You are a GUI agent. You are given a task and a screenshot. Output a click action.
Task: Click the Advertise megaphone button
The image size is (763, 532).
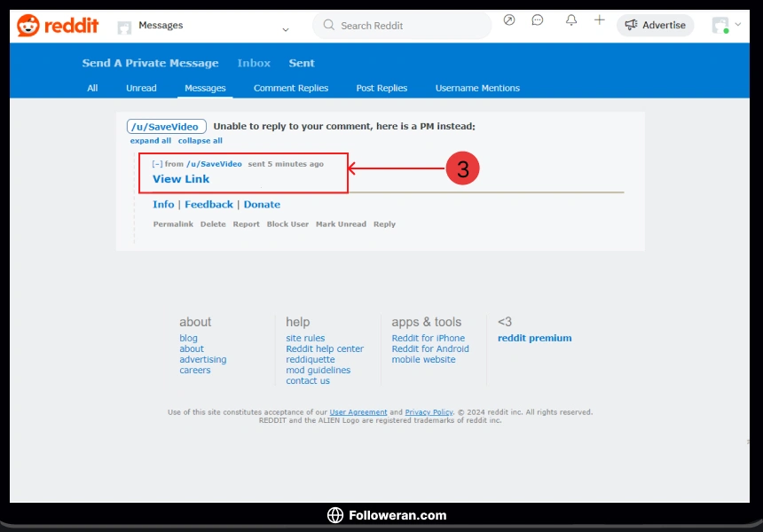[x=656, y=25]
